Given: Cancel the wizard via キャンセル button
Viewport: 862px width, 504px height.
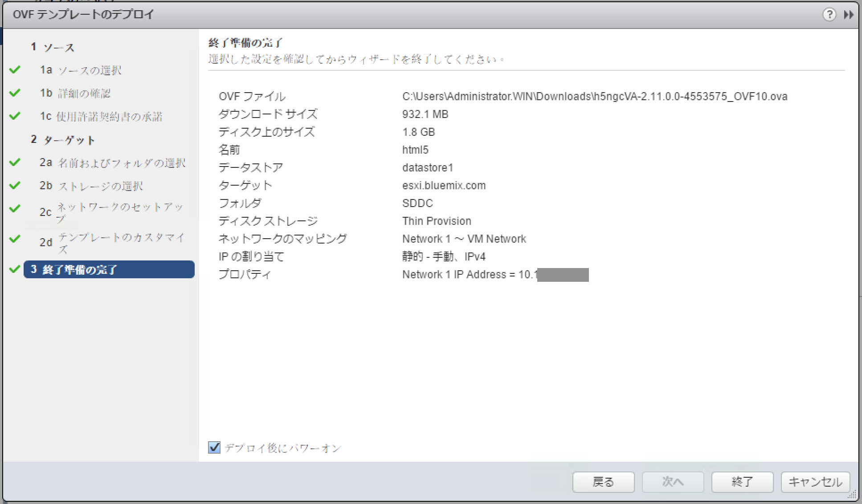Looking at the screenshot, I should (815, 482).
